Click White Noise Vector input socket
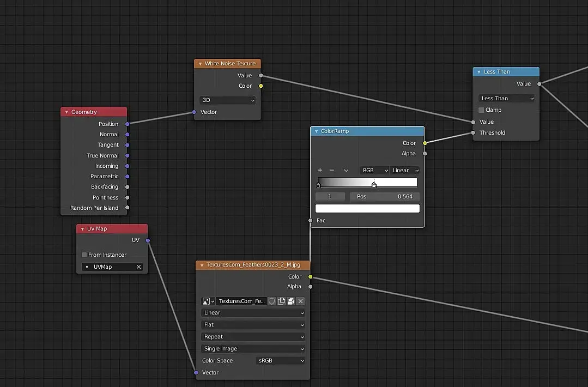 coord(194,112)
